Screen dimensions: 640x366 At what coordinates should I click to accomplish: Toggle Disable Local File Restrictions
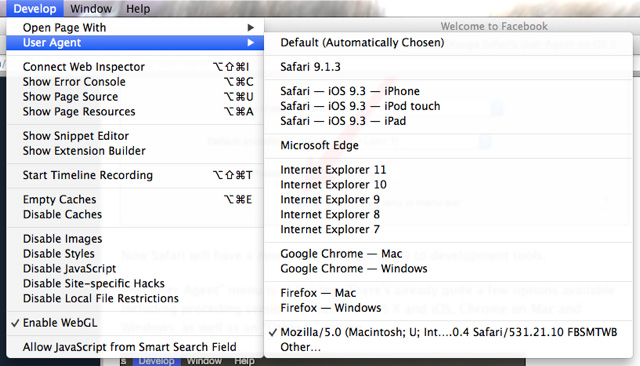point(135,299)
